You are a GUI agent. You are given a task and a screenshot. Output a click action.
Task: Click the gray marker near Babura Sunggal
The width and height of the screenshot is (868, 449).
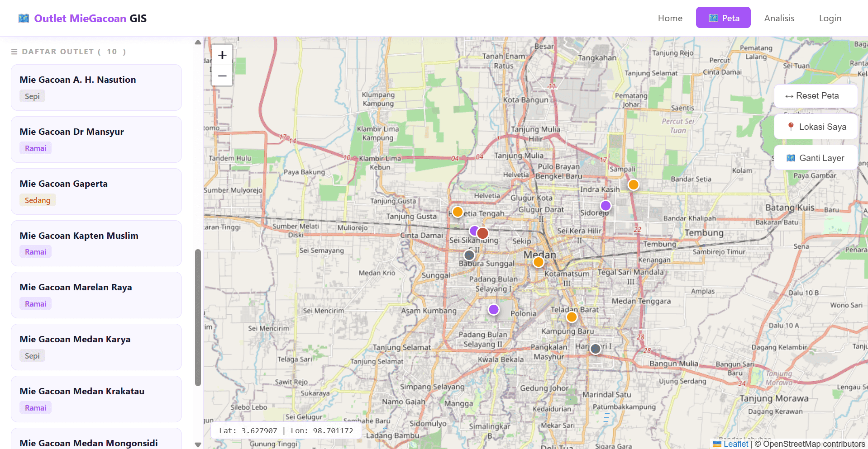[x=469, y=255]
